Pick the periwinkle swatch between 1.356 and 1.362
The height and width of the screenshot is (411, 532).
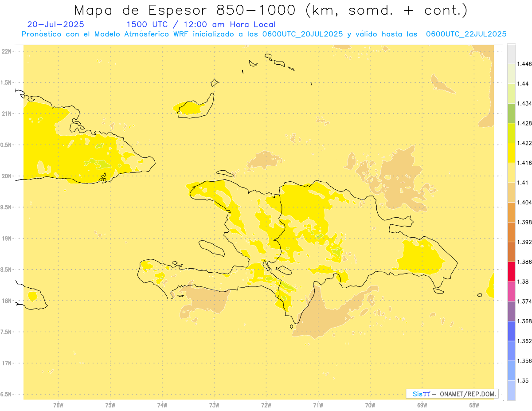[511, 351]
